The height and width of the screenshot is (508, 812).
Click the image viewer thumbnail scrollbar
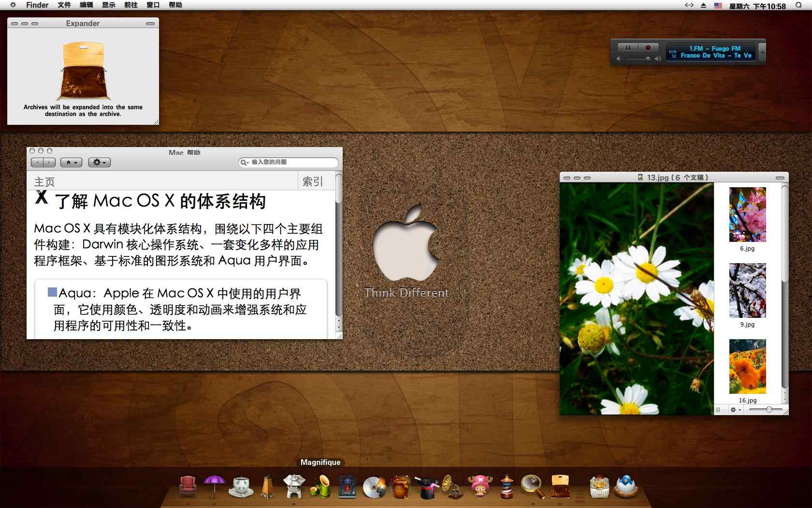[785, 294]
